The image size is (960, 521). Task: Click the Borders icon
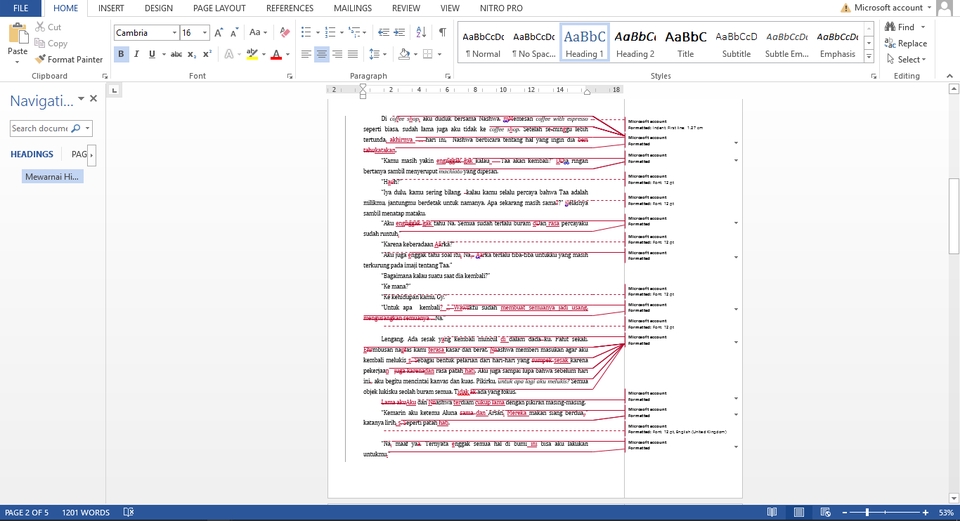click(428, 54)
